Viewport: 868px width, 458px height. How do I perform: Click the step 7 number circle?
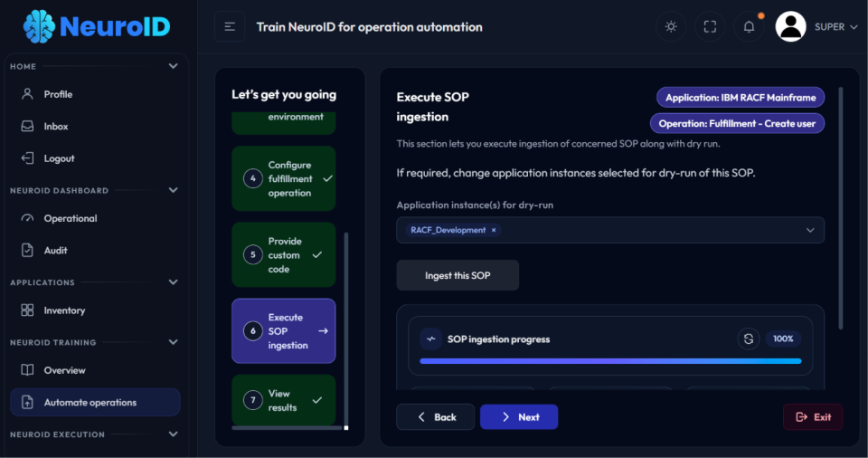(x=253, y=400)
